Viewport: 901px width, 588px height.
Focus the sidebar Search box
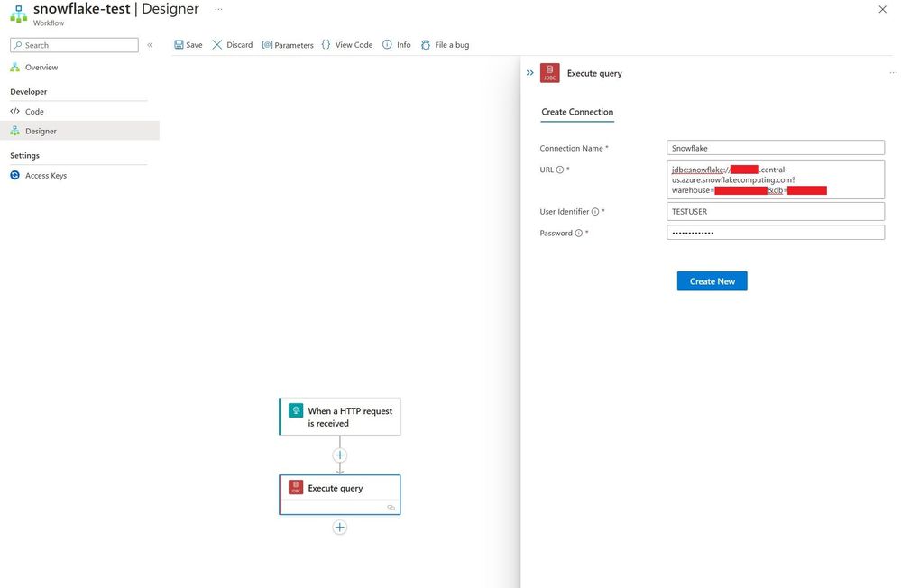pyautogui.click(x=74, y=45)
